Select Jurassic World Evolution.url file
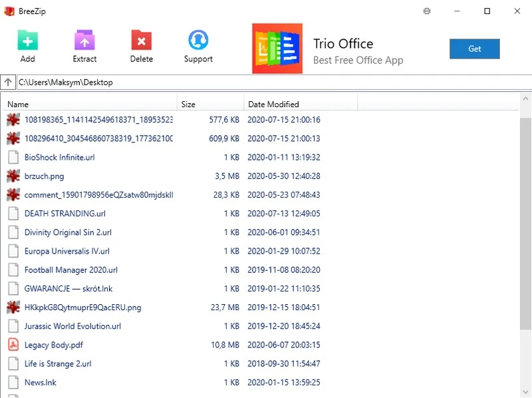The height and width of the screenshot is (398, 532). pyautogui.click(x=72, y=326)
